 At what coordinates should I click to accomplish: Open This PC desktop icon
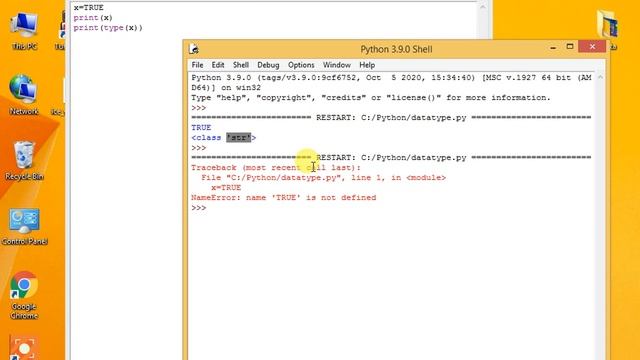tap(24, 31)
